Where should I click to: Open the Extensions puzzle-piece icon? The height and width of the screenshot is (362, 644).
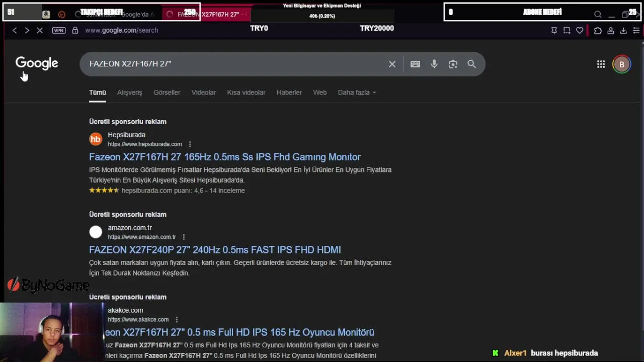[598, 31]
